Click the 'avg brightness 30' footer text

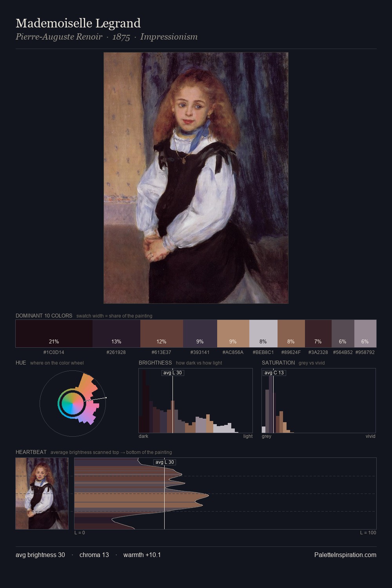pos(40,555)
